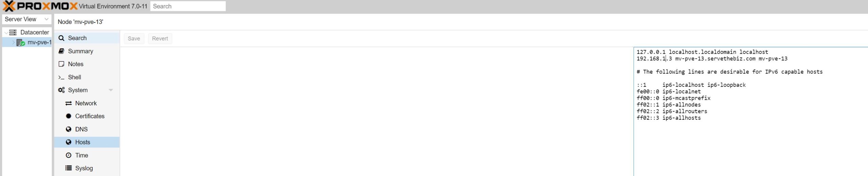The height and width of the screenshot is (176, 868).
Task: Focus the top Search input field
Action: pos(188,6)
